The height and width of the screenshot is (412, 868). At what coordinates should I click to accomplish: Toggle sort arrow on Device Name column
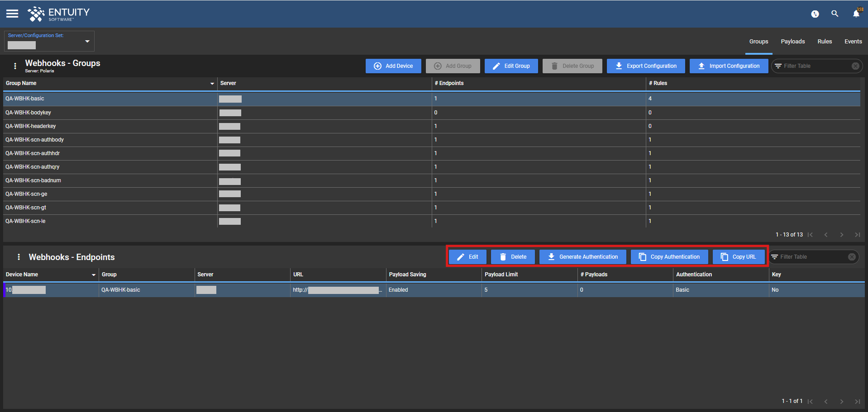click(x=94, y=275)
